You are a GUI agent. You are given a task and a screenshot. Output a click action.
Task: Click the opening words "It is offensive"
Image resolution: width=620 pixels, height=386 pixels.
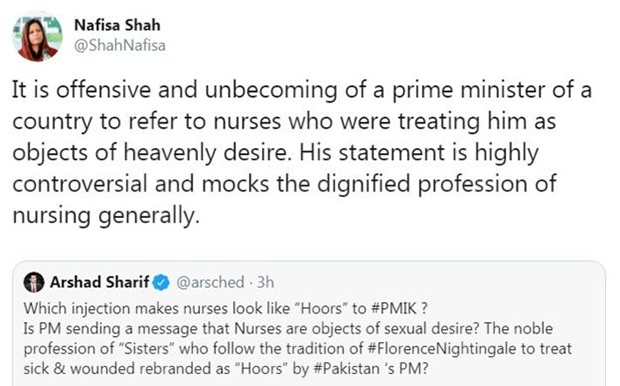click(x=81, y=90)
